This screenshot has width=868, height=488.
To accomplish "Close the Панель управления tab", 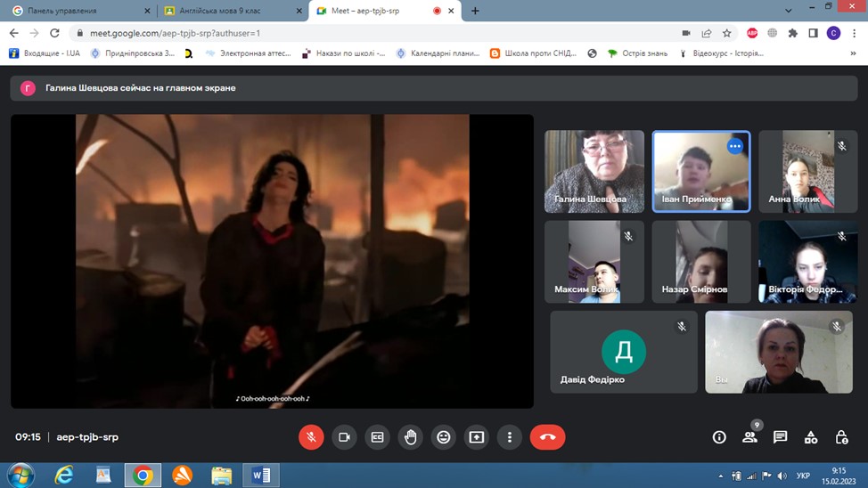I will click(147, 11).
